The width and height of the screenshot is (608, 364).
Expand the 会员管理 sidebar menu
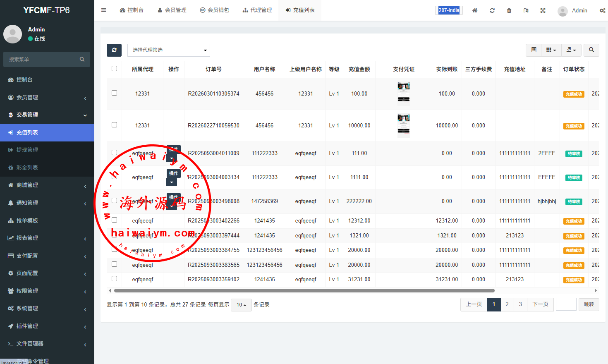[x=47, y=97]
